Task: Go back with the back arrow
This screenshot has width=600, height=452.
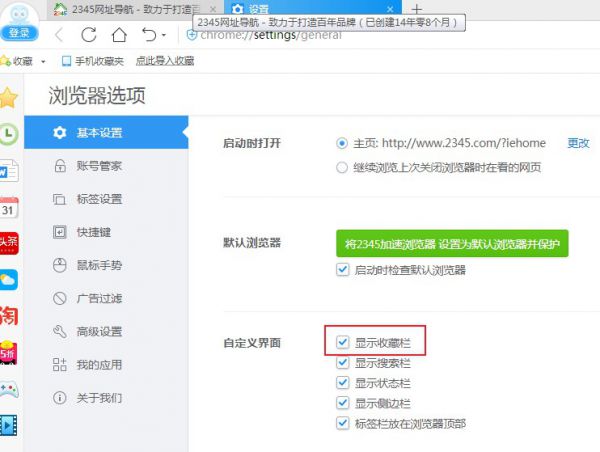Action: pos(59,35)
